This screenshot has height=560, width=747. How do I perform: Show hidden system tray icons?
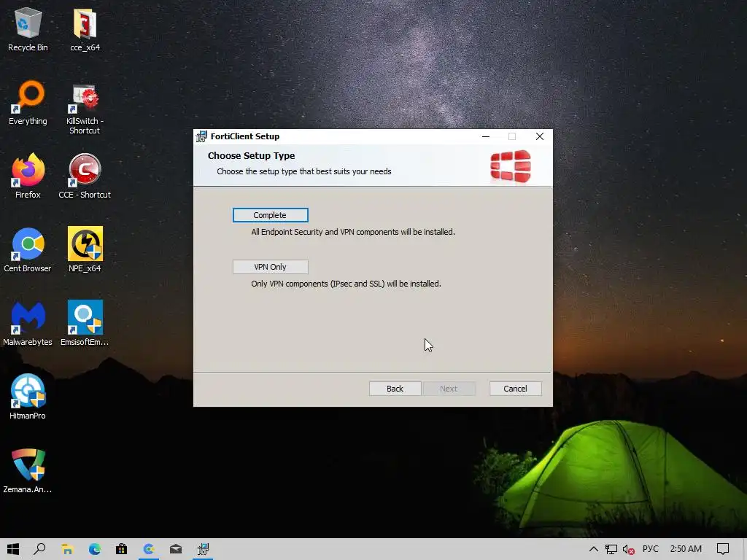pos(594,549)
